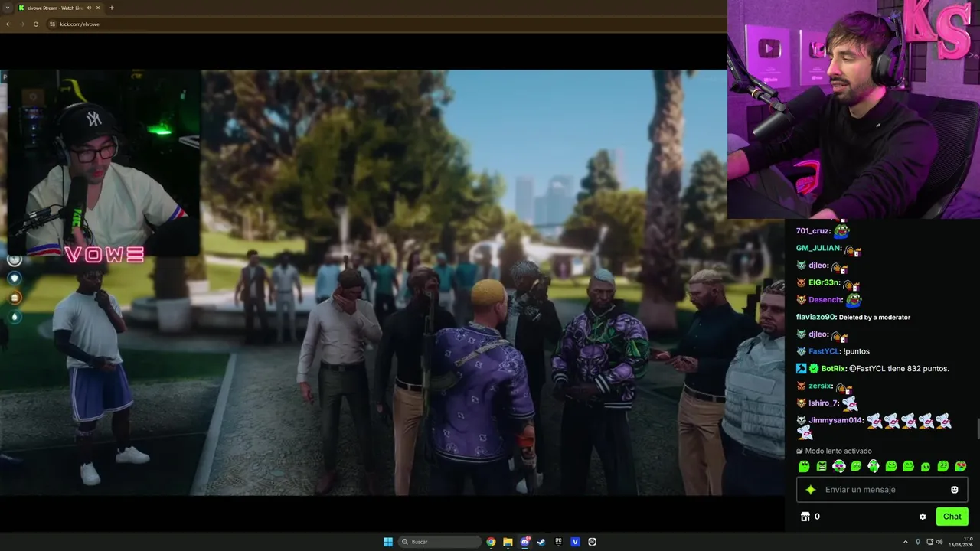This screenshot has height=551, width=980.
Task: Mute the elvowe Stream tab audio
Action: point(89,8)
